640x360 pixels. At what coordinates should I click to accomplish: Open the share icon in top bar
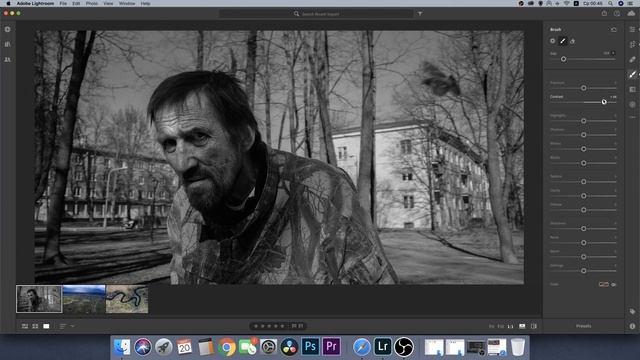click(604, 13)
